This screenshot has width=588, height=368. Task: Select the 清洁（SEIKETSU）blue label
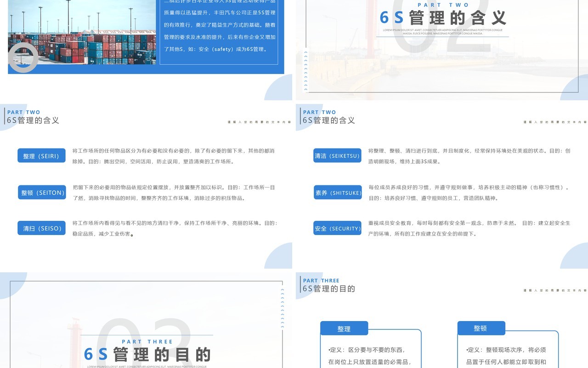(x=337, y=155)
